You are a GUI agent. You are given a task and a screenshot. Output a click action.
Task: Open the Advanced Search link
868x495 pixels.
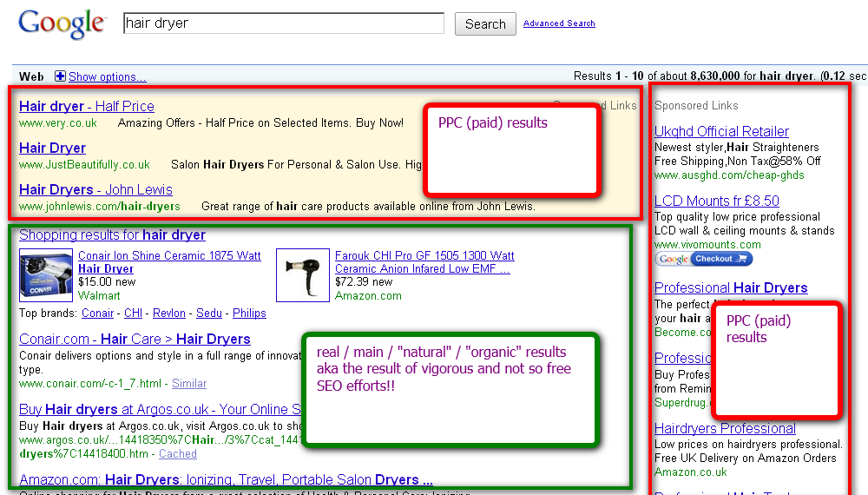pos(559,23)
